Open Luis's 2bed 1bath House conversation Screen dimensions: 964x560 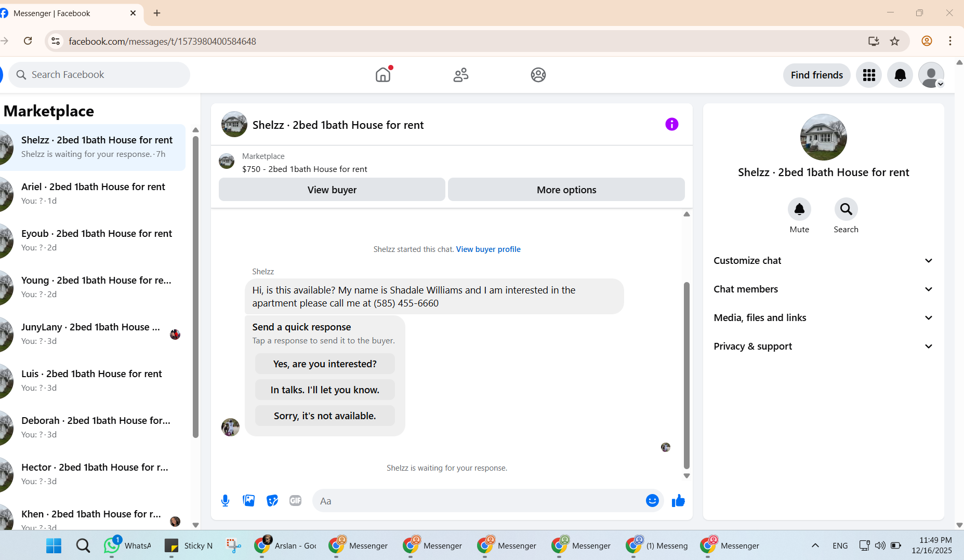(x=93, y=381)
